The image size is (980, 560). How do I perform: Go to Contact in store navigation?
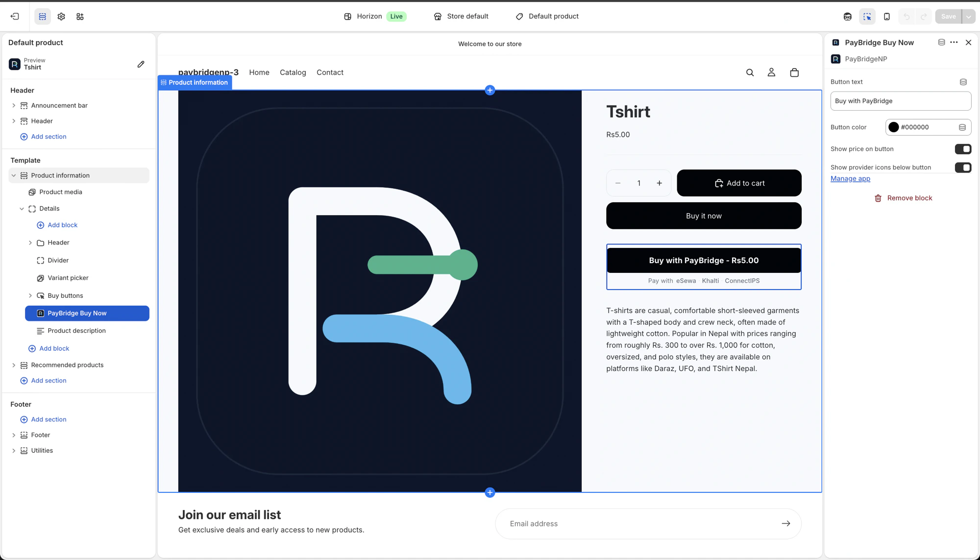click(330, 73)
